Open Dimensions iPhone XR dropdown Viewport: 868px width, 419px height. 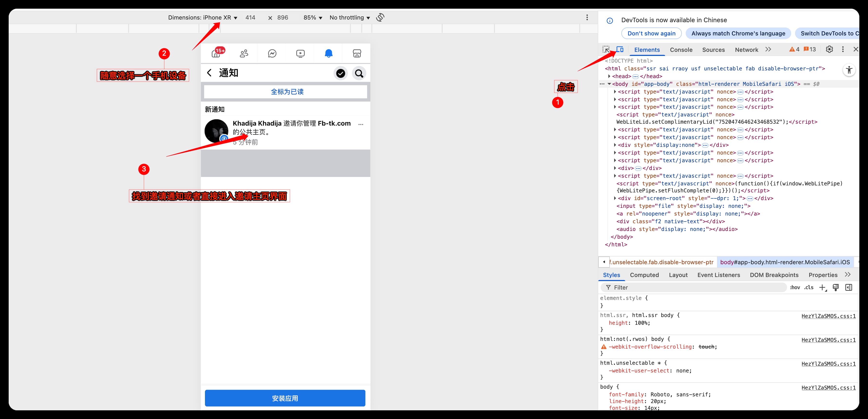coord(203,18)
